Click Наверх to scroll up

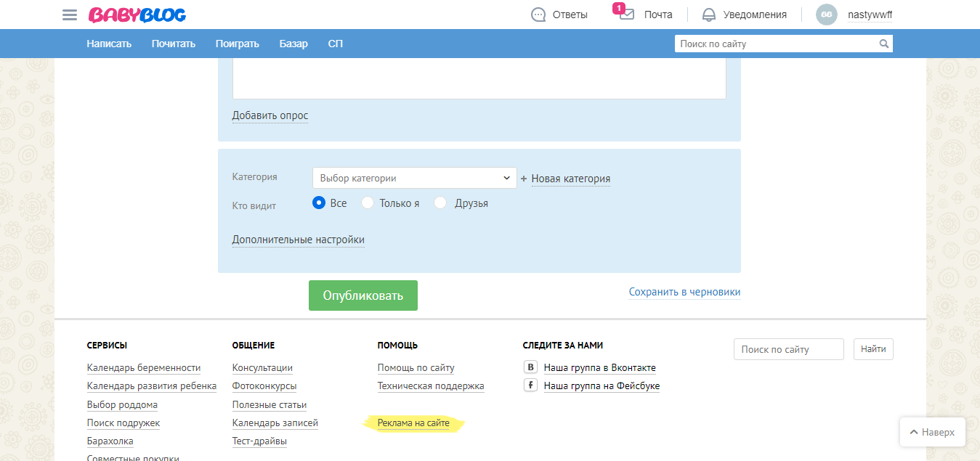pyautogui.click(x=932, y=431)
